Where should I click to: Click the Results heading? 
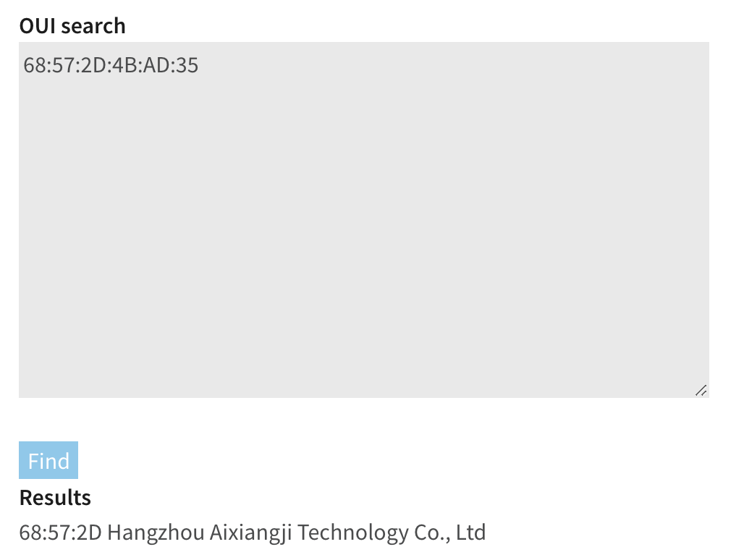(x=55, y=498)
